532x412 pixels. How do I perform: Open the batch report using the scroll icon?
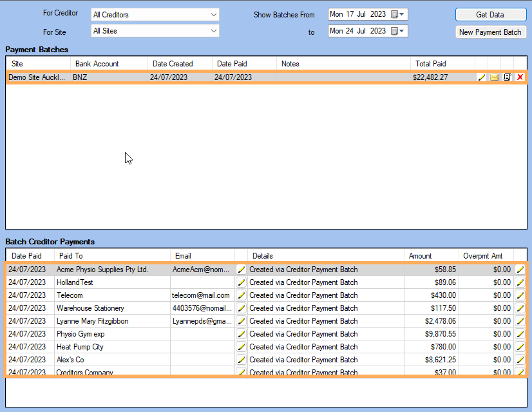[507, 77]
